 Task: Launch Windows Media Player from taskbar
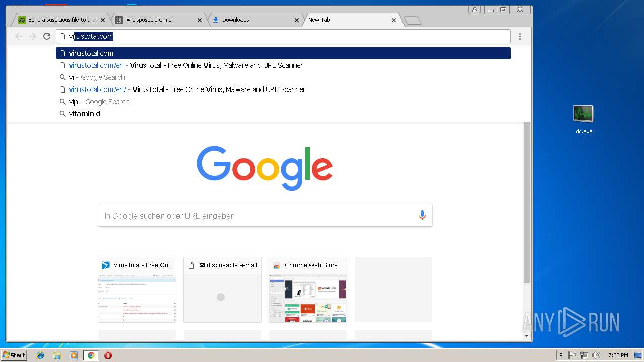tap(74, 355)
